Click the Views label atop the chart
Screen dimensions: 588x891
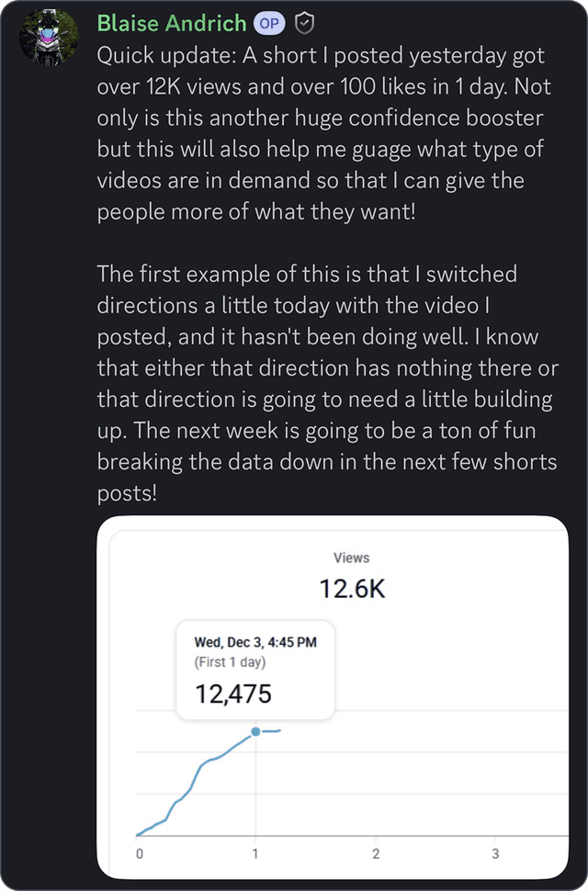[352, 558]
